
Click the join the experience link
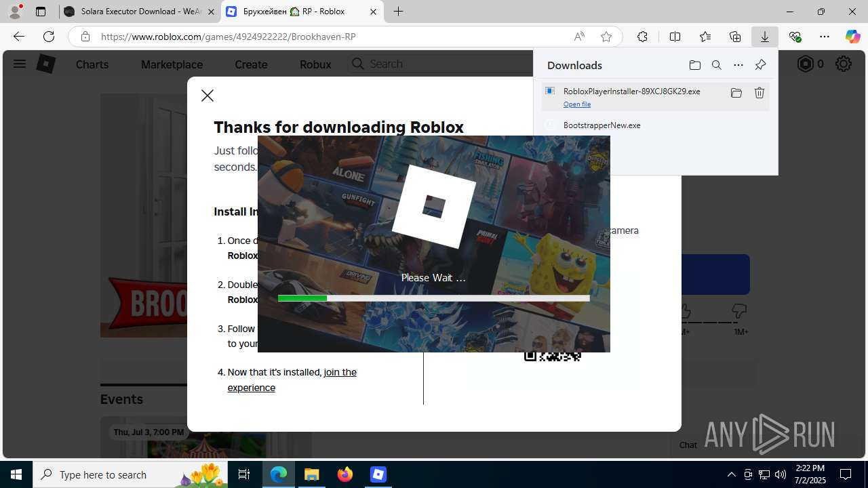coord(292,380)
